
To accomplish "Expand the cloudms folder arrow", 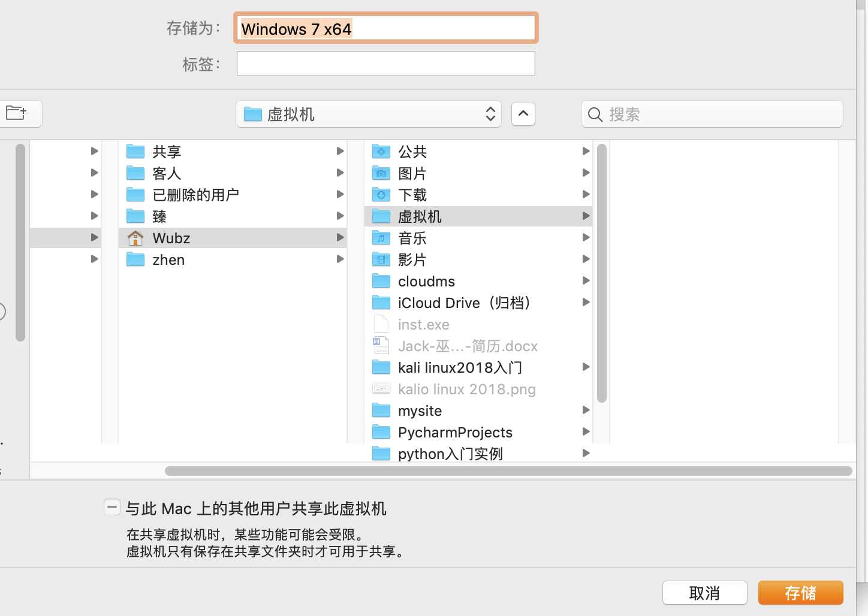I will click(x=586, y=280).
